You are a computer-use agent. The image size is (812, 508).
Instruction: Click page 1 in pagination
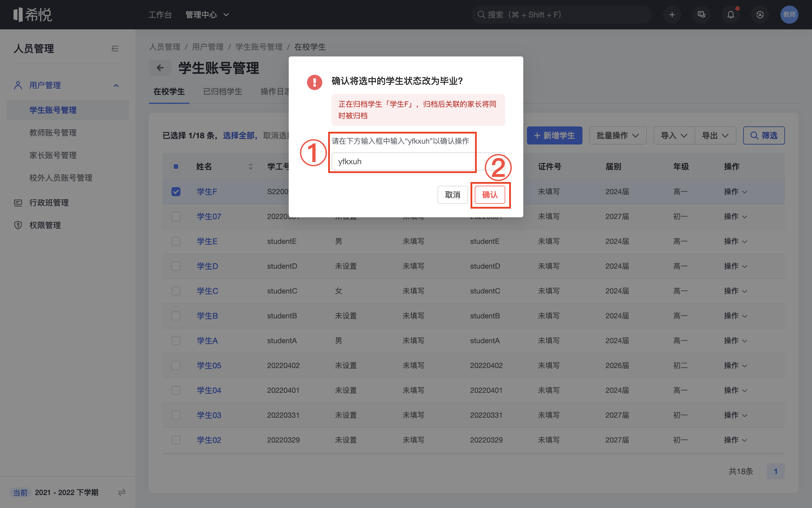[x=775, y=471]
